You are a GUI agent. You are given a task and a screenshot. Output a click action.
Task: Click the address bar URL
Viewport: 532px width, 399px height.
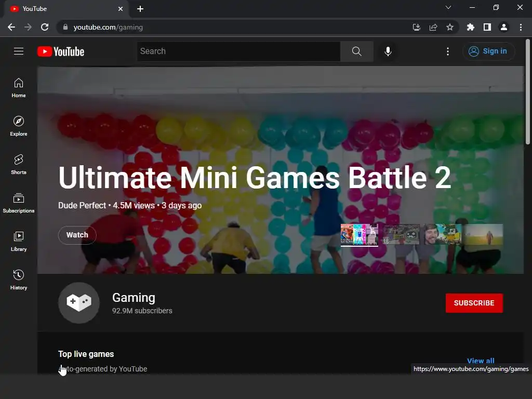click(108, 27)
